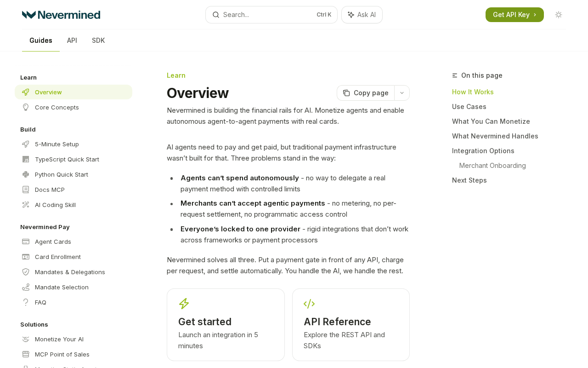Screen dimensions: 588x368
Task: Jump to Integration Options section
Action: [483, 151]
